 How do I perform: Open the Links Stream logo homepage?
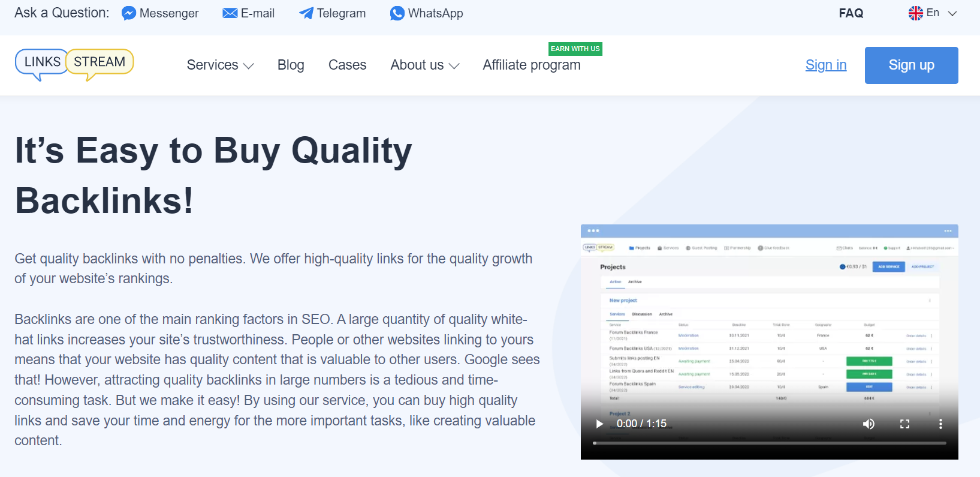click(74, 64)
